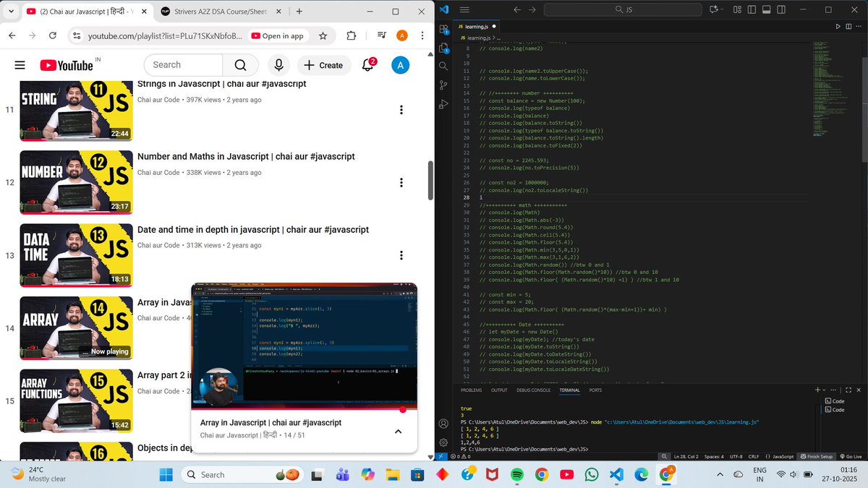868x488 pixels.
Task: Click the YouTube search magnifier button
Action: (240, 65)
